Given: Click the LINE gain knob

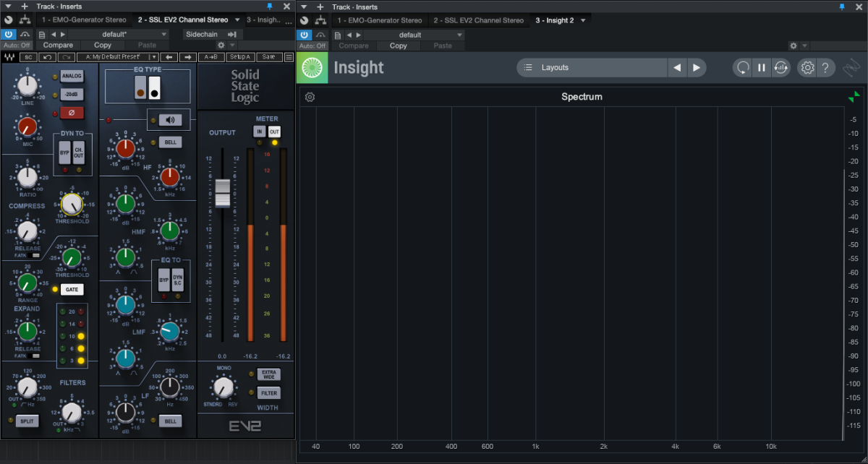Looking at the screenshot, I should pos(27,86).
